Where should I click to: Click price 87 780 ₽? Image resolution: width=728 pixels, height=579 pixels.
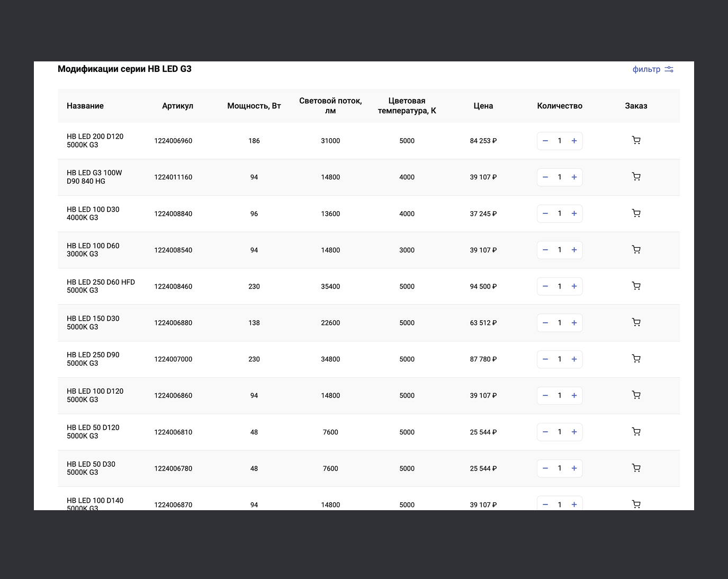point(483,359)
